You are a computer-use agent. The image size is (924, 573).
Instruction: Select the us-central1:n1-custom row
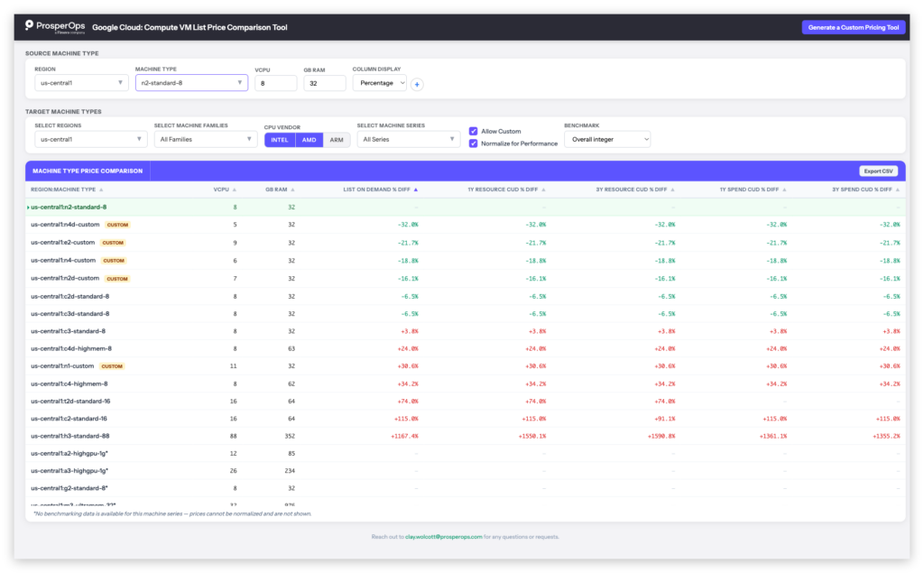(465, 366)
